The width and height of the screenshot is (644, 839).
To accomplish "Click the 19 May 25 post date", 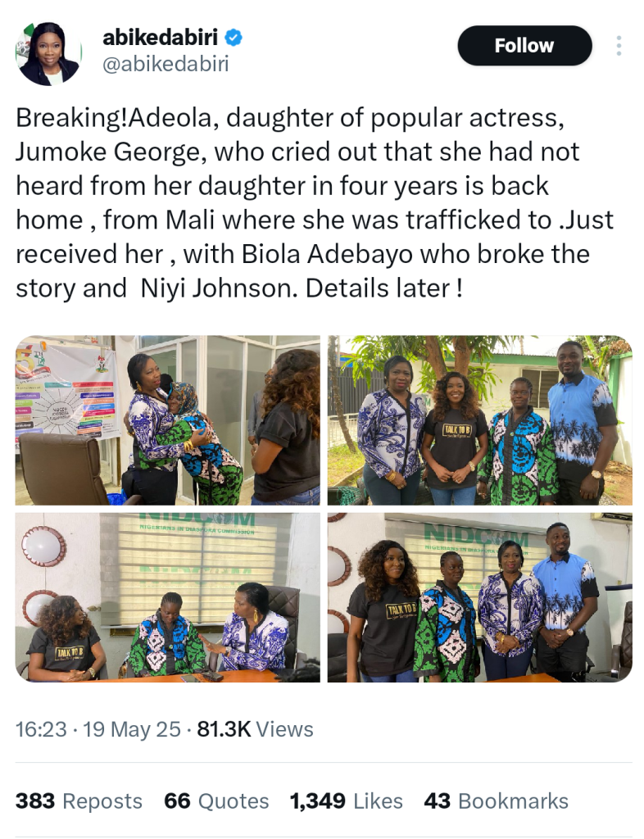I will point(132,729).
